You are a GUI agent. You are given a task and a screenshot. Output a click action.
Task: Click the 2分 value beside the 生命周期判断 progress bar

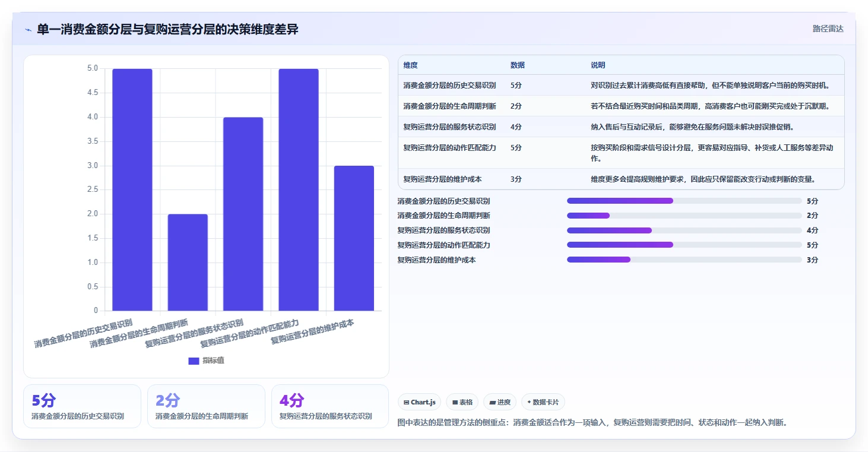coord(812,216)
